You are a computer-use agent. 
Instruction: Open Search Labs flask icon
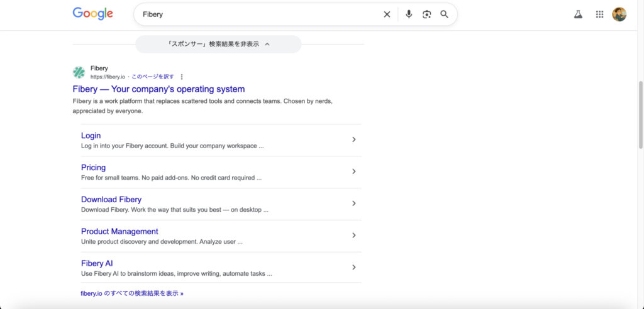[x=579, y=14]
